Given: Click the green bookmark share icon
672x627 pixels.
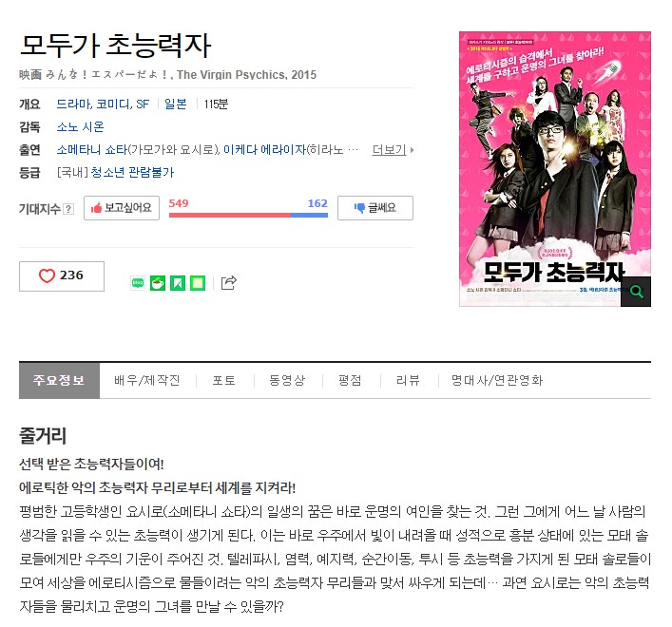Looking at the screenshot, I should pos(178,283).
